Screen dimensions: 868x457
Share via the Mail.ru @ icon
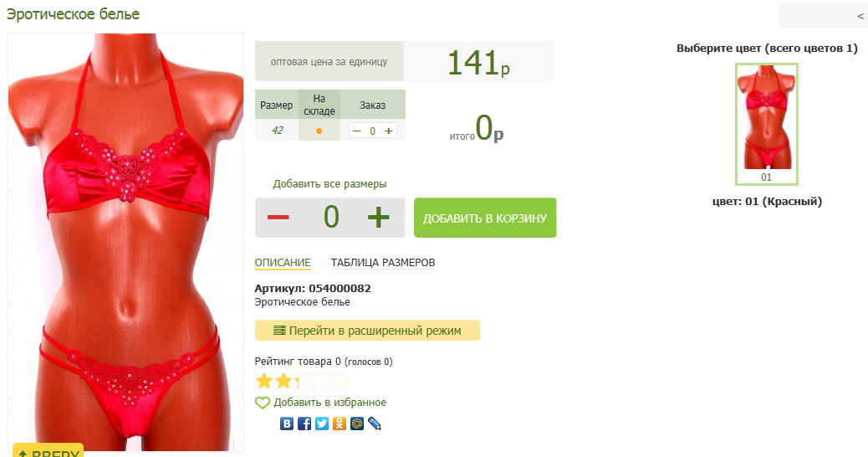tap(357, 424)
